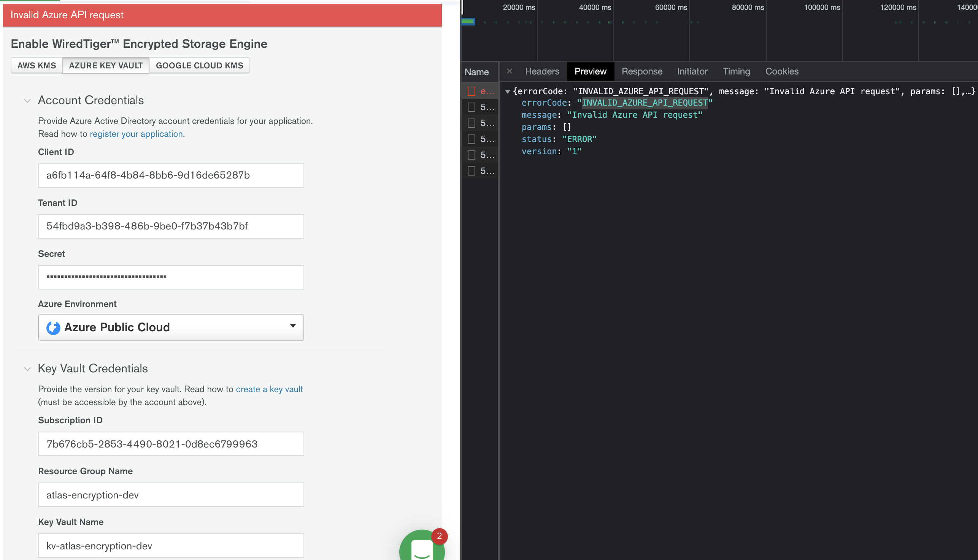Check the last request row checkbox
The image size is (978, 560).
(472, 171)
